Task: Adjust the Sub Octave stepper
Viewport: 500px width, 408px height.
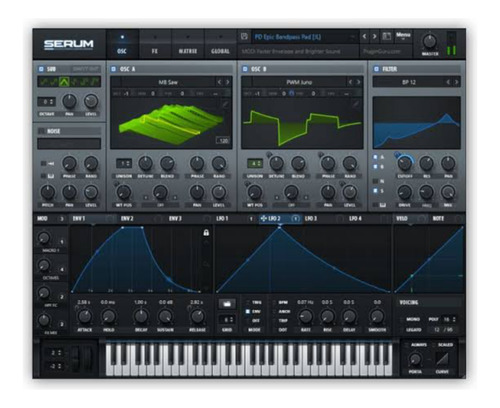Action: 47,102
